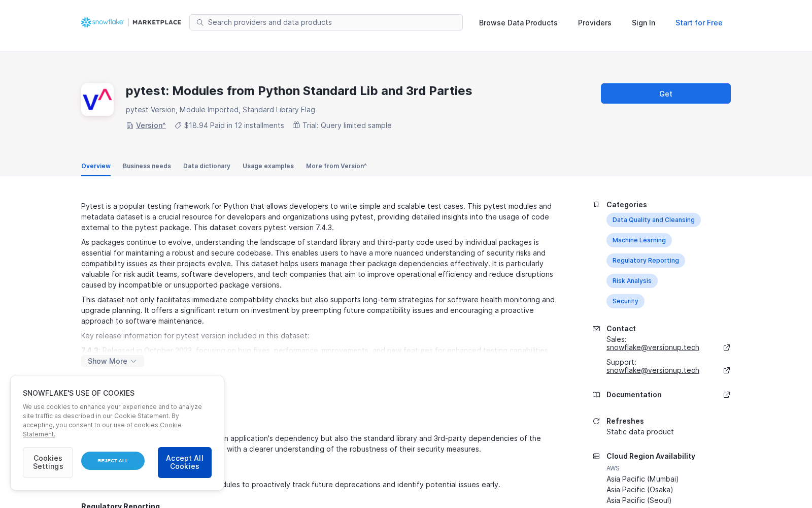Click the Support email snowflake@versionup.tech
Screen dimensions: 812x508
tap(653, 370)
